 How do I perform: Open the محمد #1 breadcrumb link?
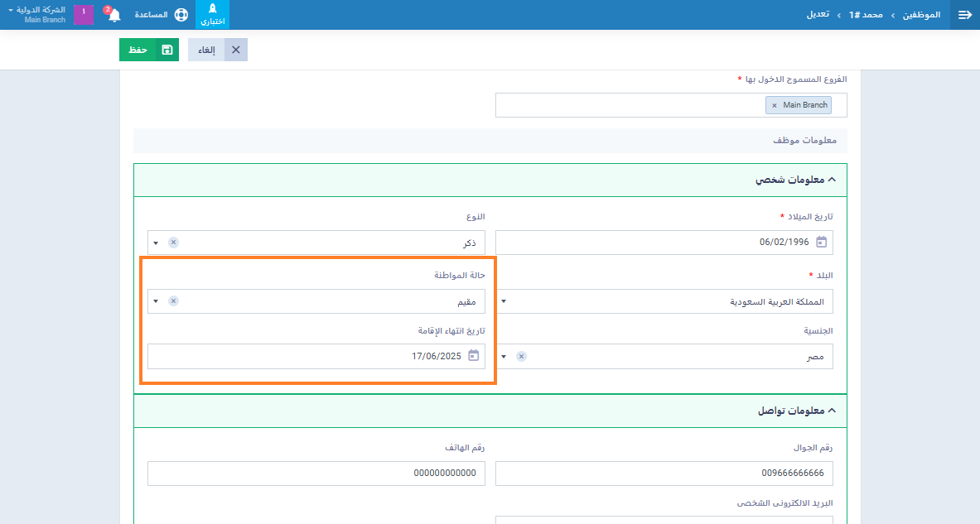pyautogui.click(x=866, y=14)
